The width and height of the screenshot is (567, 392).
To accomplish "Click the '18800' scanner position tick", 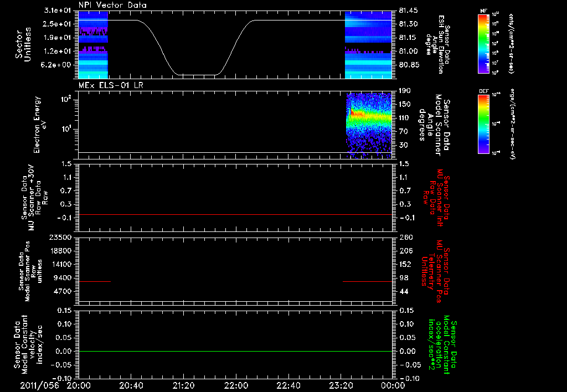I will click(60, 251).
